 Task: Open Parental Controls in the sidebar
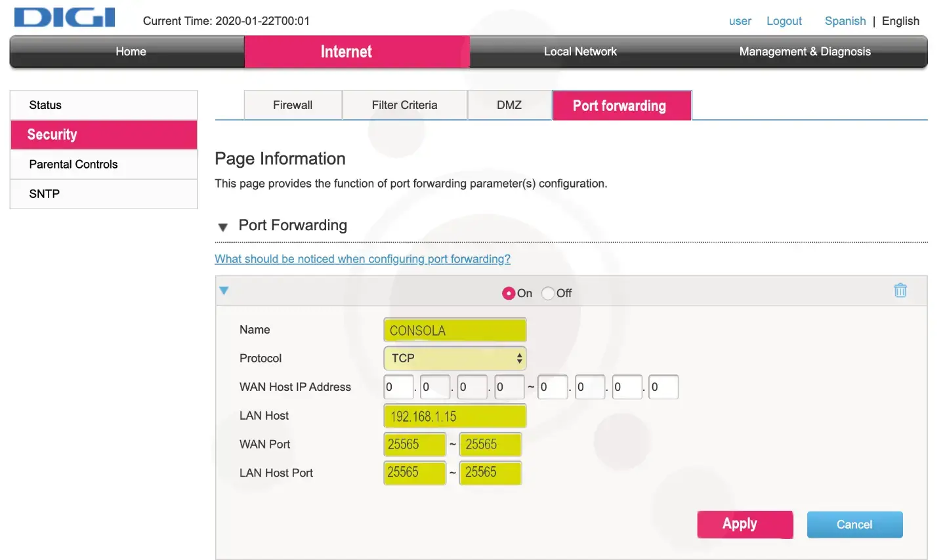[104, 165]
